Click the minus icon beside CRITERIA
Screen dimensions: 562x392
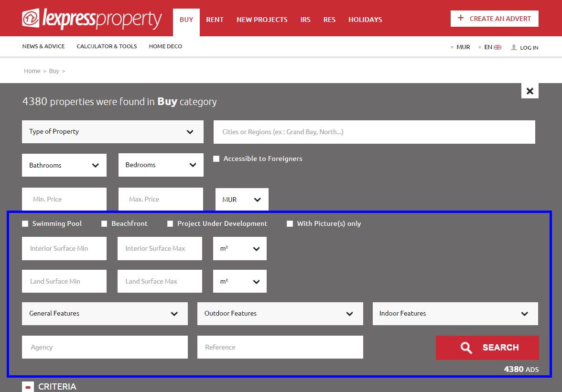click(x=28, y=387)
